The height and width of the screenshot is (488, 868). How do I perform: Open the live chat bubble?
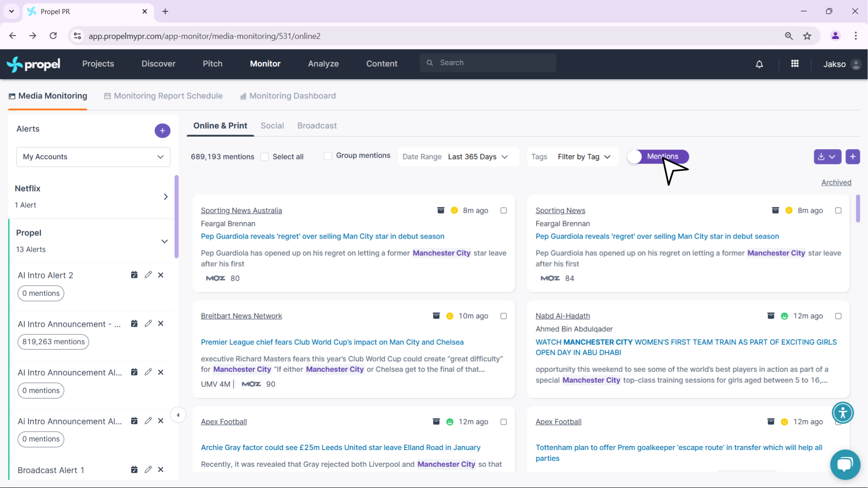845,464
